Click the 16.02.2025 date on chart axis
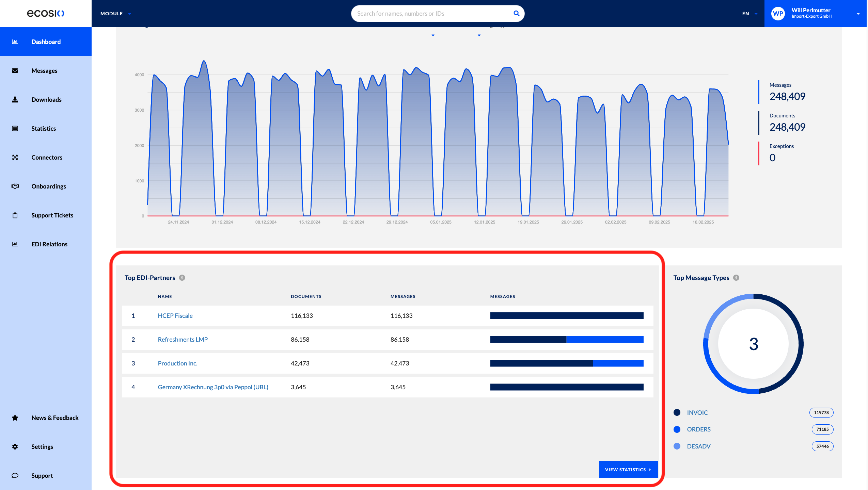The height and width of the screenshot is (490, 868). (x=703, y=222)
